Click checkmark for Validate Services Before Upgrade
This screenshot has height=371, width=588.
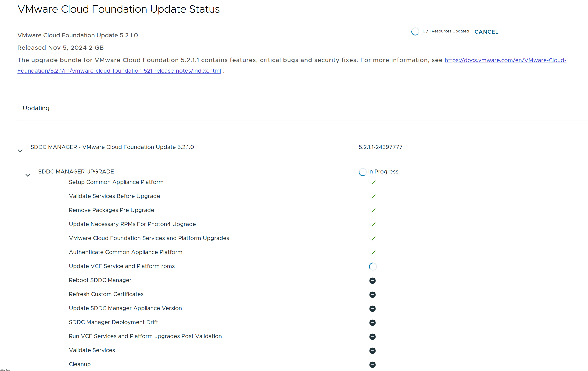[372, 196]
